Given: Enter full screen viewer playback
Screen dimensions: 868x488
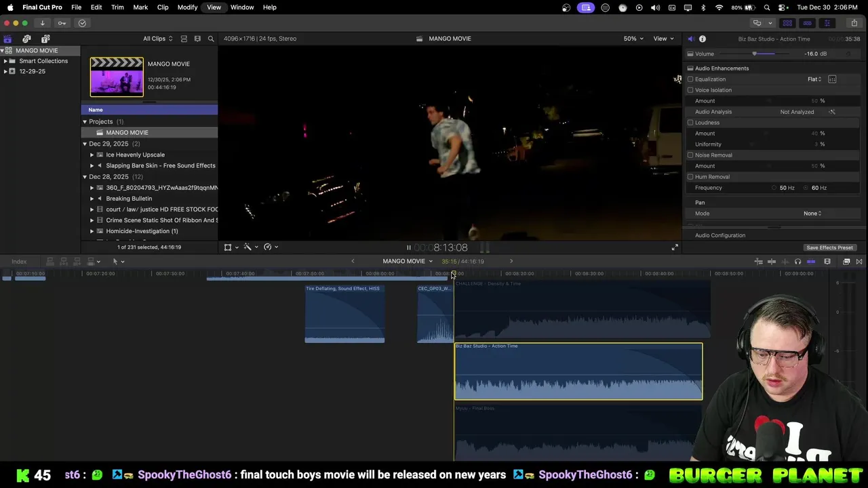Looking at the screenshot, I should click(x=675, y=247).
